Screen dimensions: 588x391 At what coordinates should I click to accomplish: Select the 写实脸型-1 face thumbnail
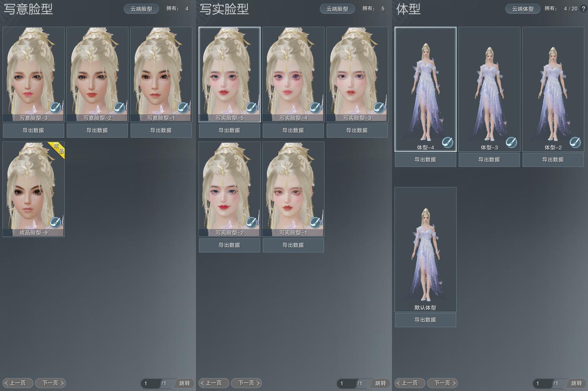click(x=293, y=189)
